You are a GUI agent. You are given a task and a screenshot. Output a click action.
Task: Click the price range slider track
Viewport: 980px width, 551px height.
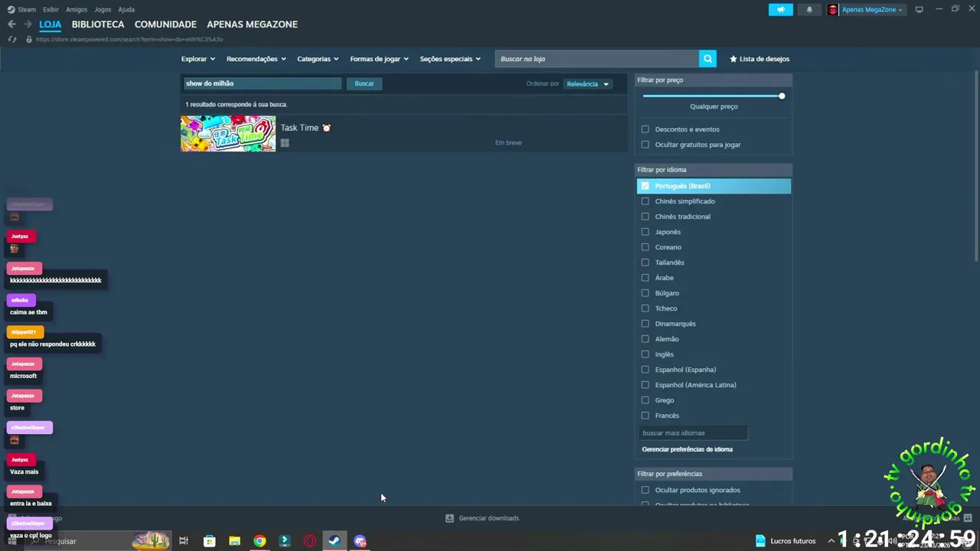tap(712, 96)
